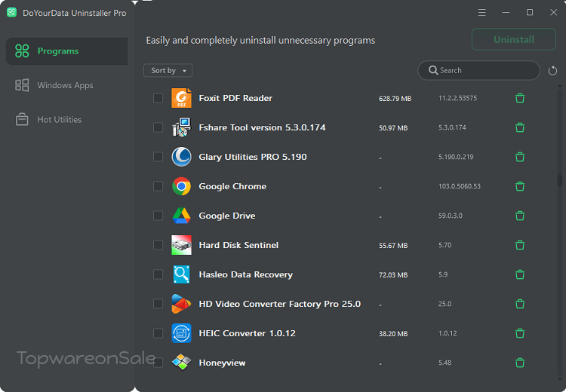The image size is (566, 392).
Task: Tick HD Video Converter Factory checkbox
Action: 158,304
